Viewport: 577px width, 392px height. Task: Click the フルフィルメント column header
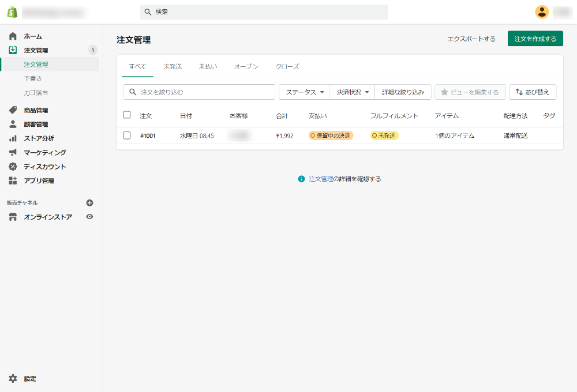point(394,116)
